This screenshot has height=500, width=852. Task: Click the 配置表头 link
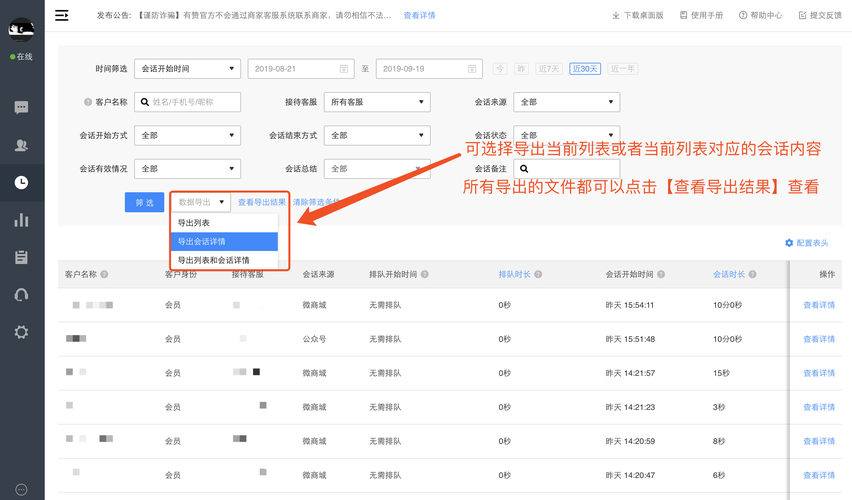coord(812,243)
